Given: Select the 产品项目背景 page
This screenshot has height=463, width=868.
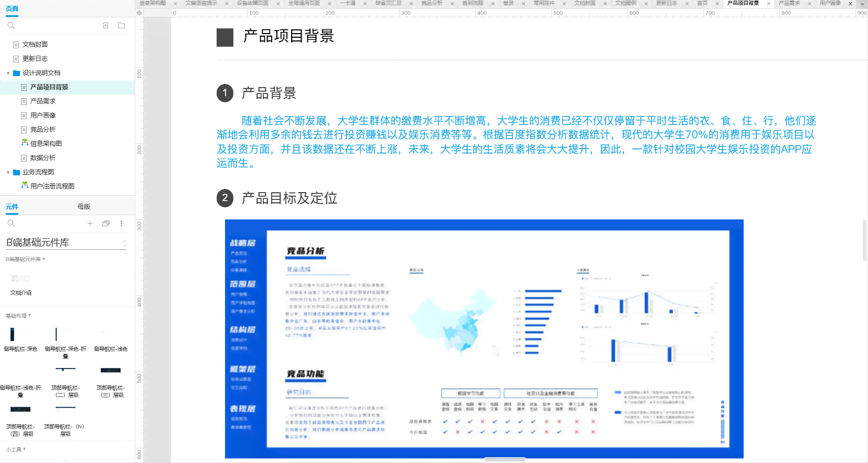Looking at the screenshot, I should (49, 87).
